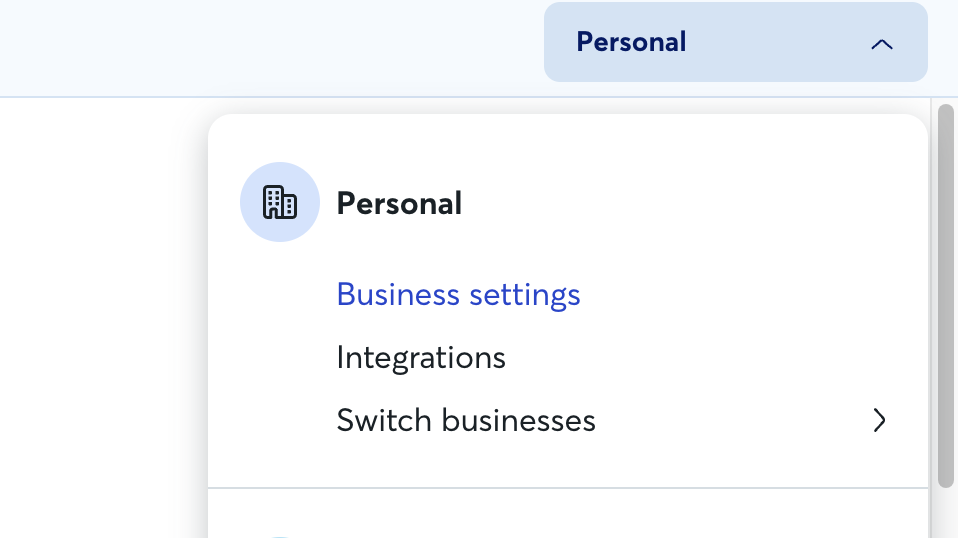Screen dimensions: 958x538
Task: Show the business list via the right chevron
Action: point(879,420)
